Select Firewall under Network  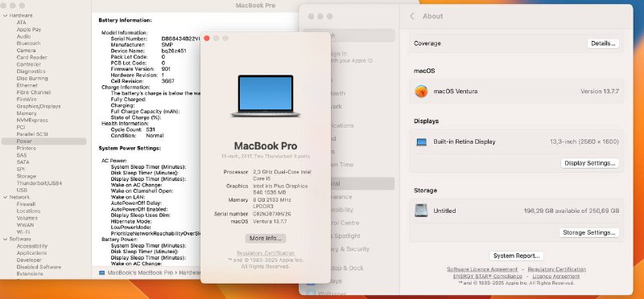26,204
